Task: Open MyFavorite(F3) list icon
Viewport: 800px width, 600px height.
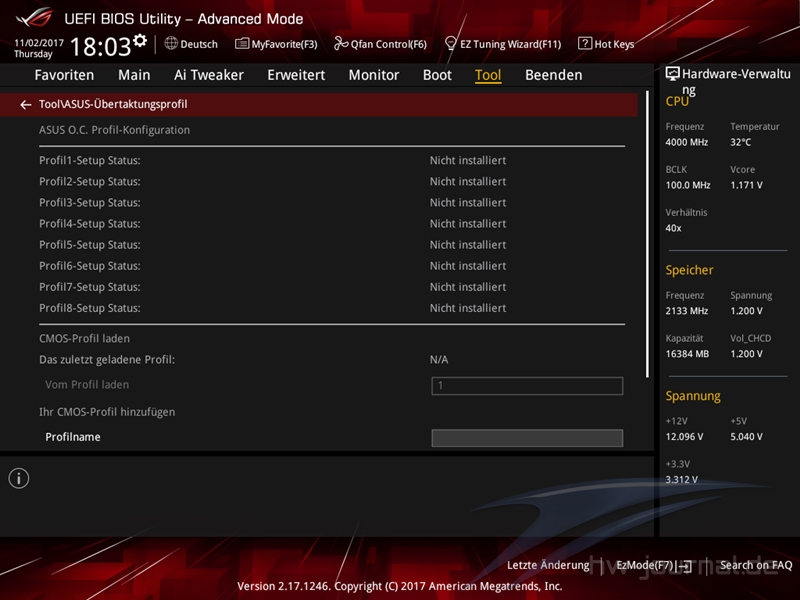Action: coord(242,44)
